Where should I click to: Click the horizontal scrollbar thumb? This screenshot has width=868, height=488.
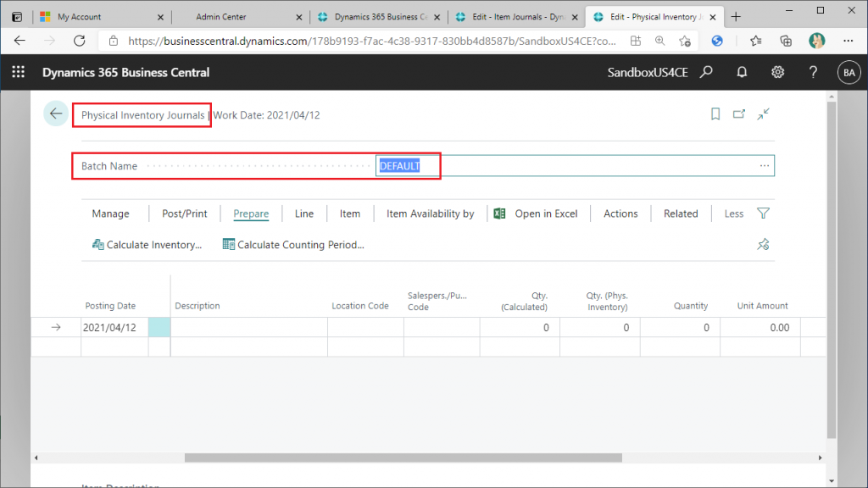coord(403,457)
